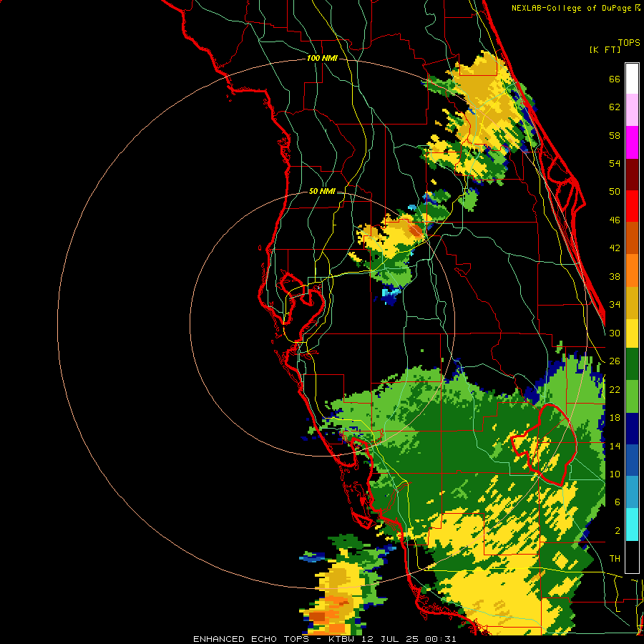Click the bright red 46-50 kft swatch
This screenshot has width=644, height=644.
point(632,206)
